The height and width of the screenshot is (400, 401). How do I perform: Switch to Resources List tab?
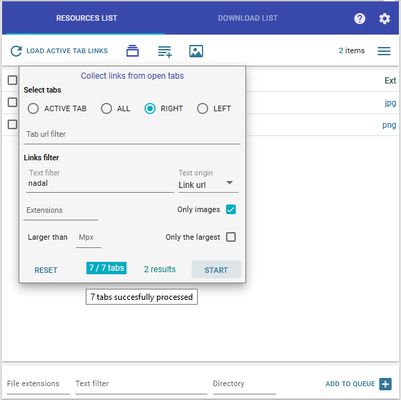pyautogui.click(x=86, y=18)
